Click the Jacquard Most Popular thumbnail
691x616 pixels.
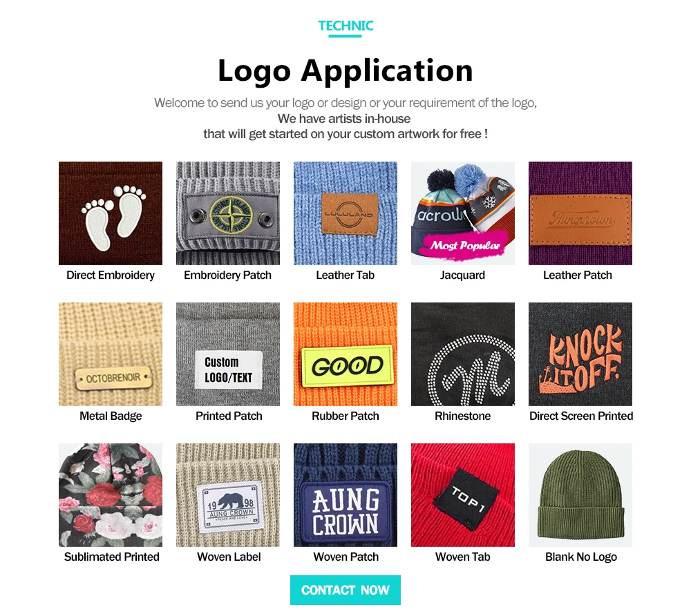pyautogui.click(x=463, y=213)
